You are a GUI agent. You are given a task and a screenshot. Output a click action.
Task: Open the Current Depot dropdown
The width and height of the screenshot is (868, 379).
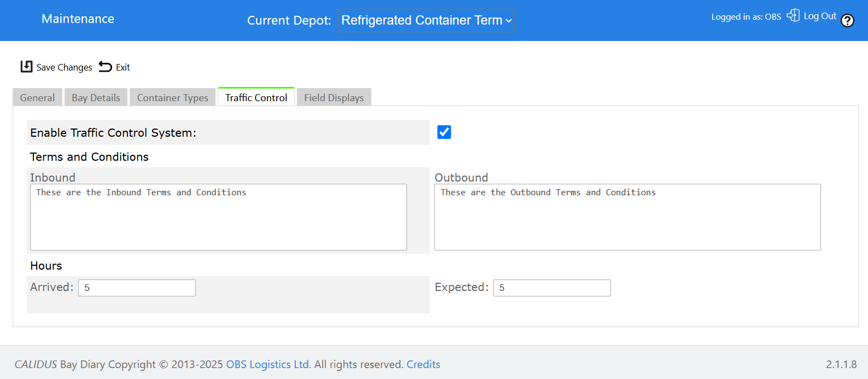tap(426, 21)
